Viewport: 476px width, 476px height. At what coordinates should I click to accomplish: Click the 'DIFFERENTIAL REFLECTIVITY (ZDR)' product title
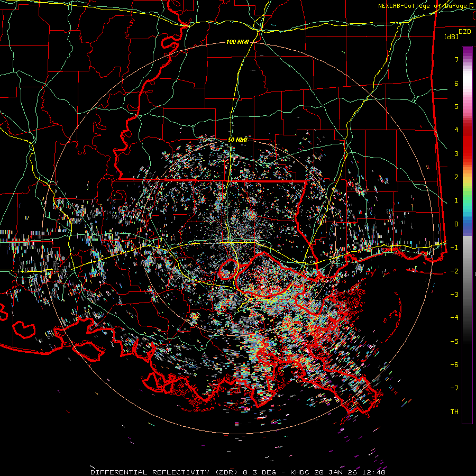[x=165, y=472]
